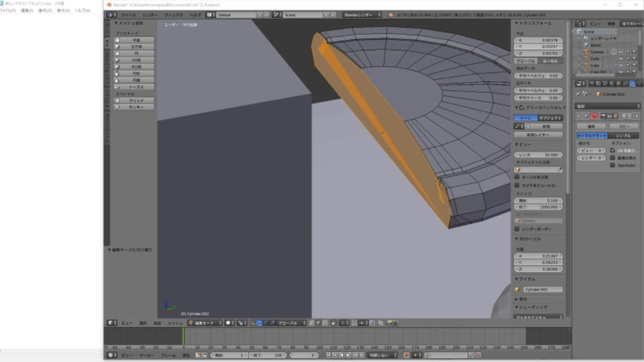Open the modifiers wrench properties tab
This screenshot has width=644, height=362.
click(631, 84)
